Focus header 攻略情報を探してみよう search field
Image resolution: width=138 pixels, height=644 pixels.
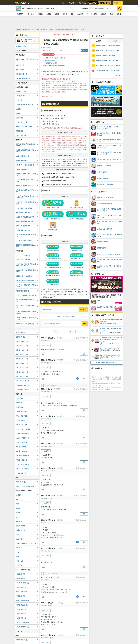[x=105, y=8]
